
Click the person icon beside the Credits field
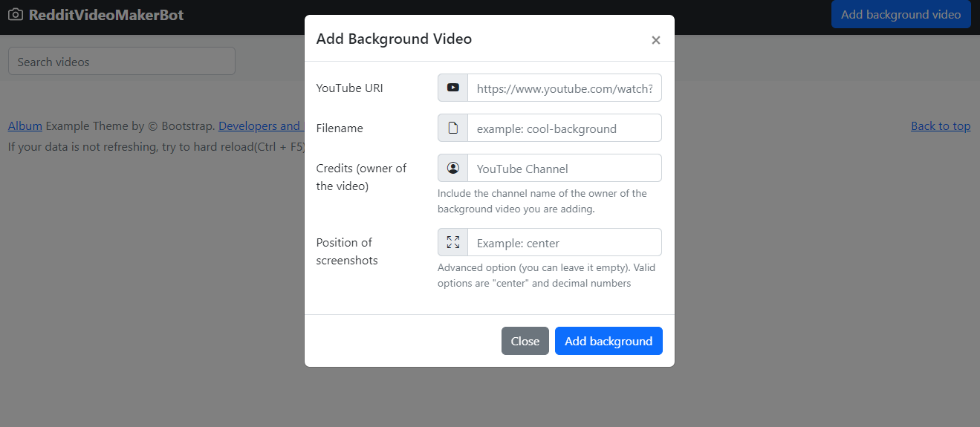(453, 168)
